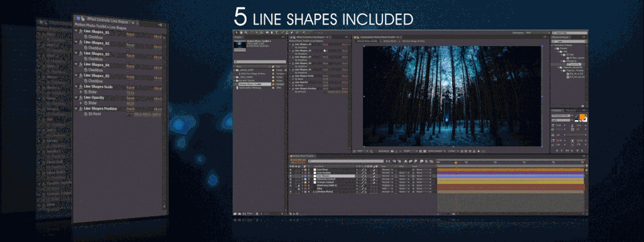The width and height of the screenshot is (644, 242).
Task: Expand Slider row under Line Opacity, enlarged panel
Action: tap(80, 103)
